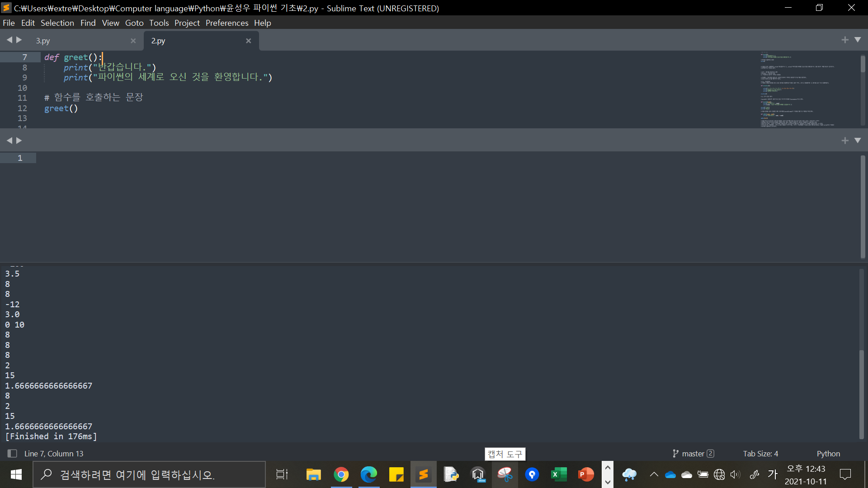Open the Python syntax selector
This screenshot has height=488, width=868.
828,453
